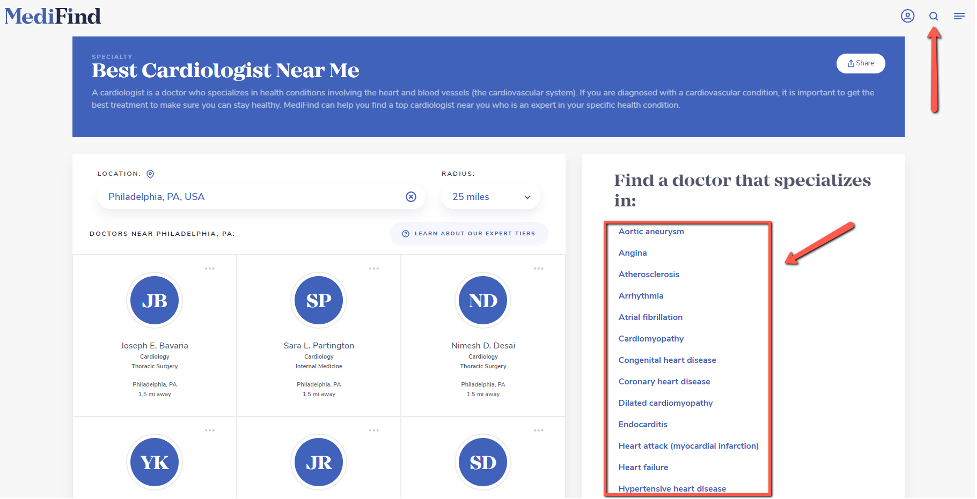
Task: Select the Hypertensive heart disease link
Action: [672, 489]
